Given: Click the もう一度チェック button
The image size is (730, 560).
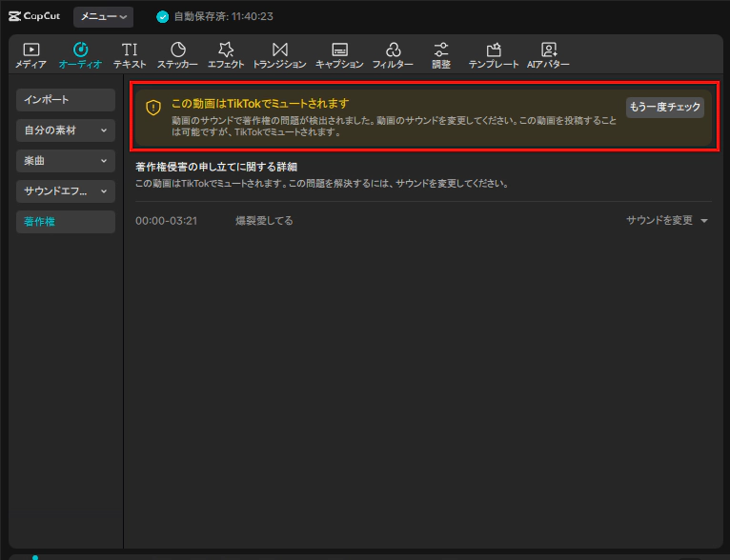Looking at the screenshot, I should point(665,108).
